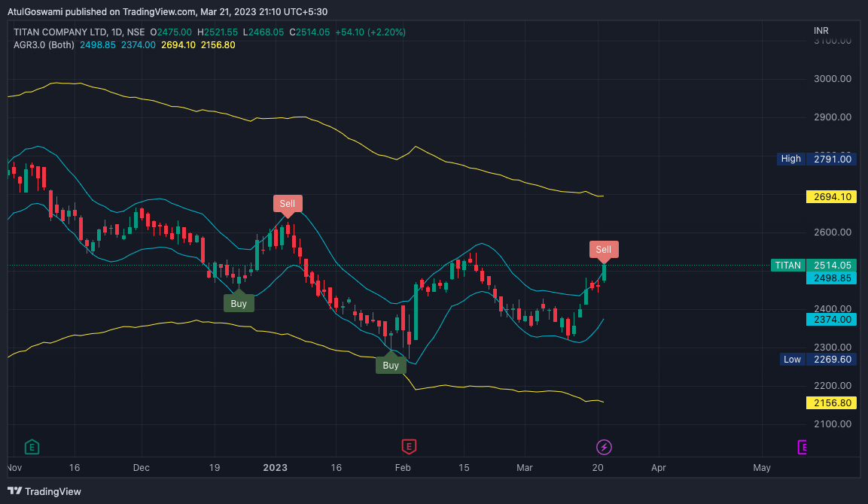868x504 pixels.
Task: Click the high value H2521.55 in header
Action: pyautogui.click(x=218, y=32)
